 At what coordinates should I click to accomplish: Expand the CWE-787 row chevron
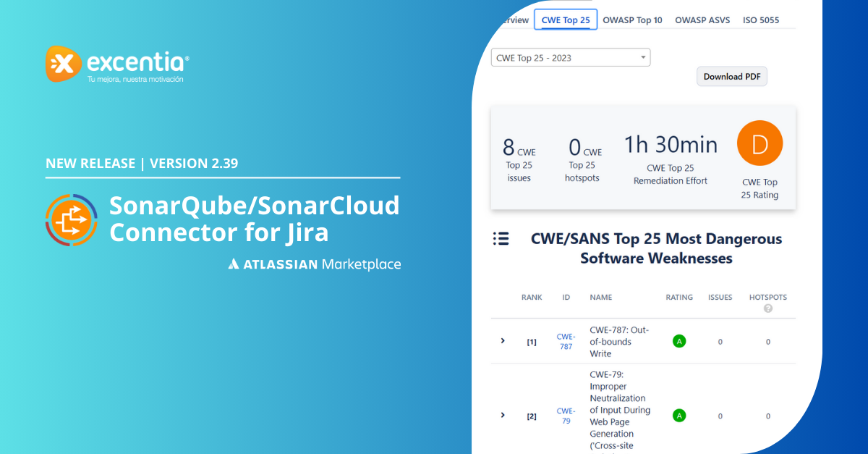point(503,340)
